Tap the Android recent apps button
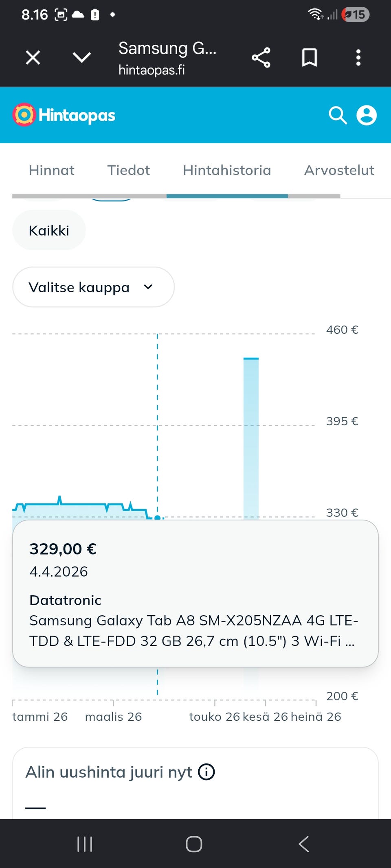The width and height of the screenshot is (391, 868). [85, 844]
